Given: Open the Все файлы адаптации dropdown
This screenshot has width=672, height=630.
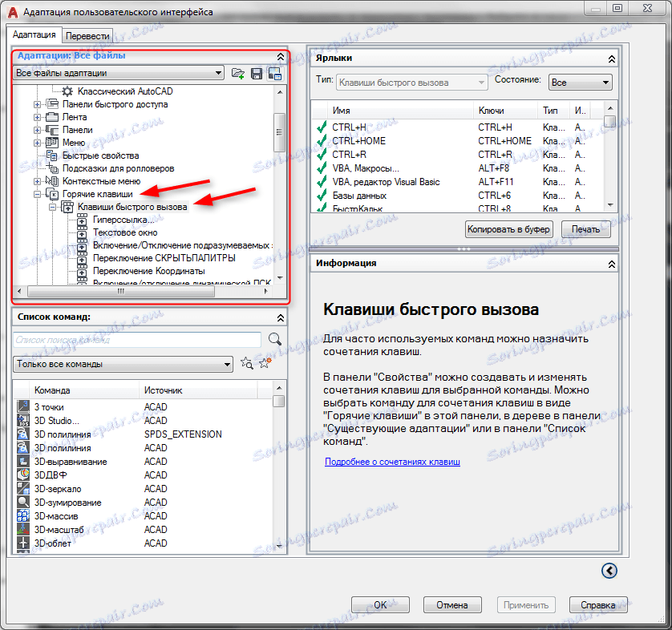Looking at the screenshot, I should tap(119, 73).
